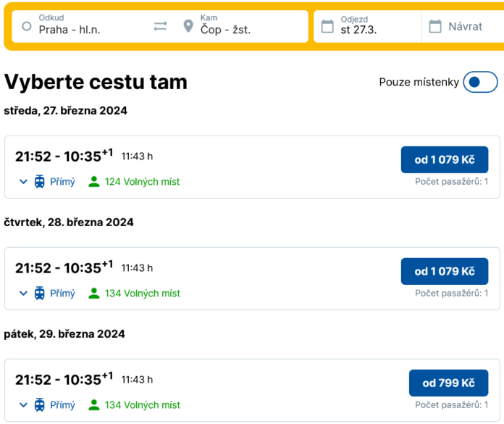Select čtvrtek's od 1 079 Kč button
Image resolution: width=504 pixels, height=424 pixels.
(x=445, y=271)
